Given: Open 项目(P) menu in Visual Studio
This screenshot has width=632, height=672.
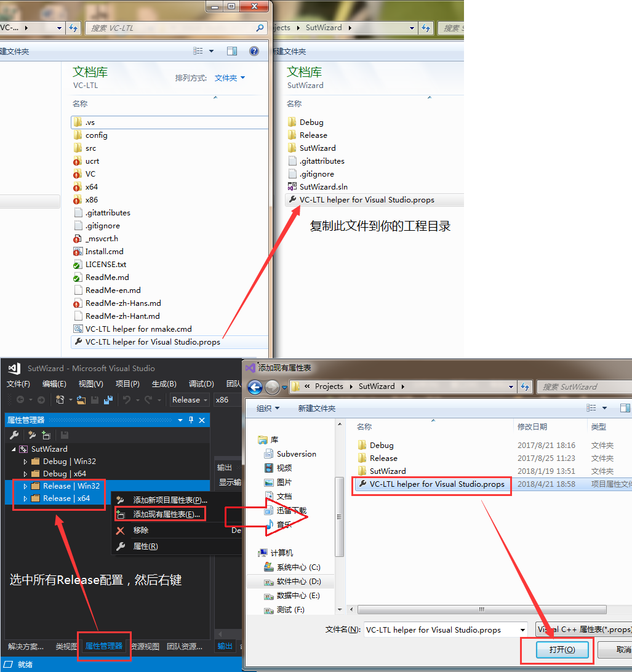Looking at the screenshot, I should click(127, 384).
